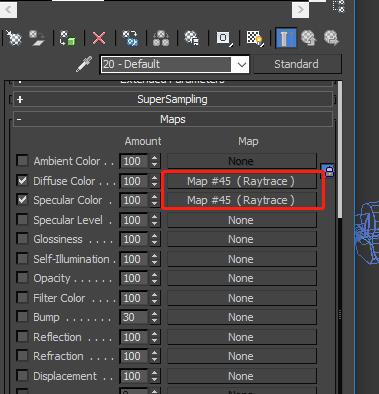Click the Standard material type button

[296, 64]
